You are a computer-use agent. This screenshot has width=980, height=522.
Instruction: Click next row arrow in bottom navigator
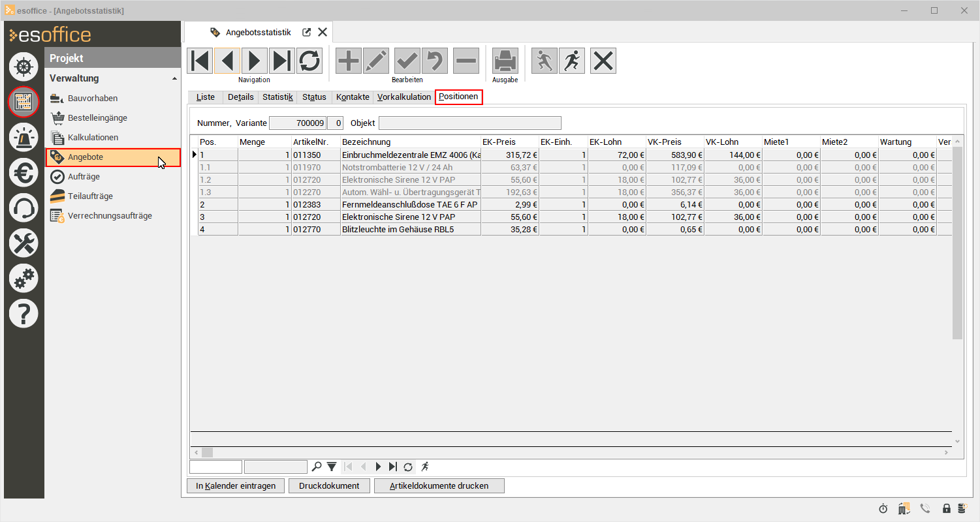(x=378, y=467)
